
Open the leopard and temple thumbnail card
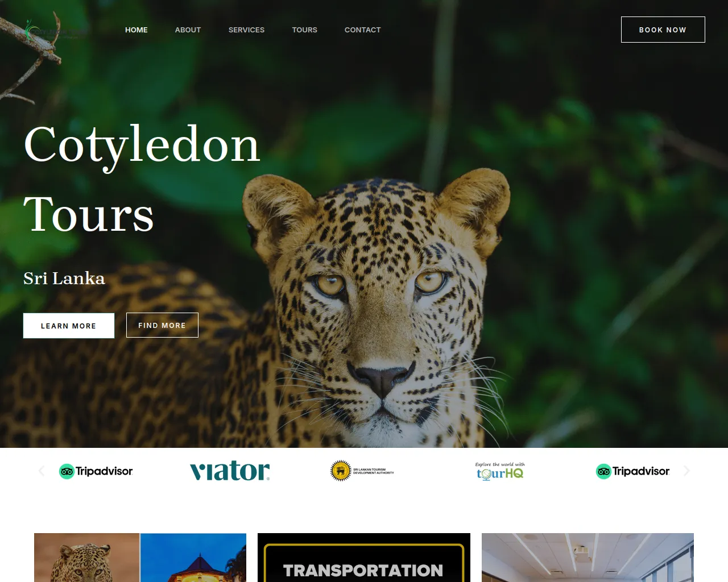140,558
